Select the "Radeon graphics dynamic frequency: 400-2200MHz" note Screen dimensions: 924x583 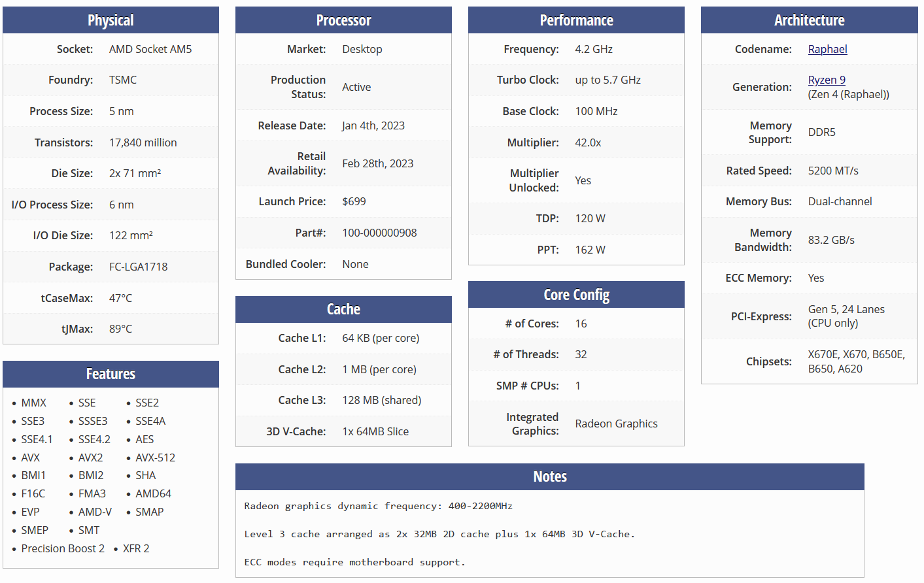379,506
